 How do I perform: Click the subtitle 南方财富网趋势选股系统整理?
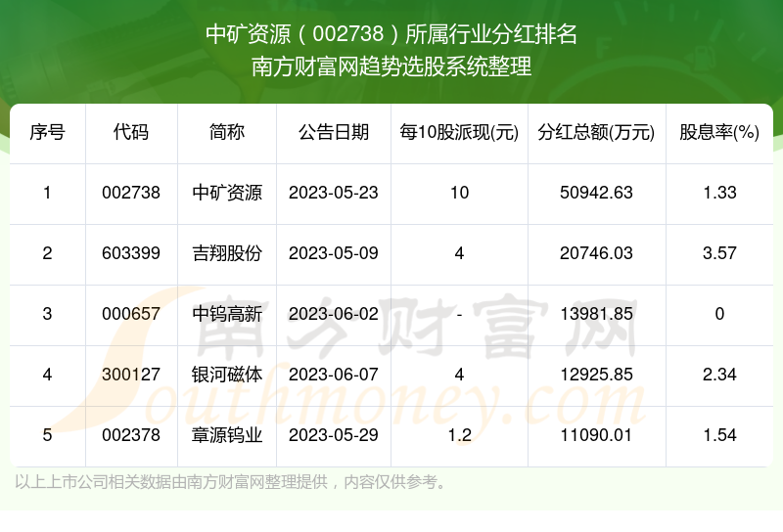[391, 66]
